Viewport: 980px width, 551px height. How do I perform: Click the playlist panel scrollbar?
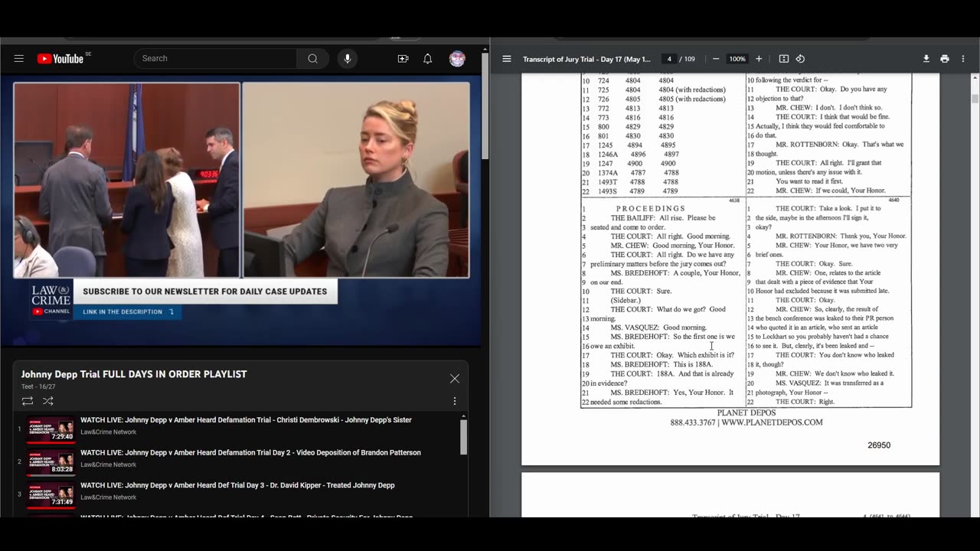(x=463, y=436)
